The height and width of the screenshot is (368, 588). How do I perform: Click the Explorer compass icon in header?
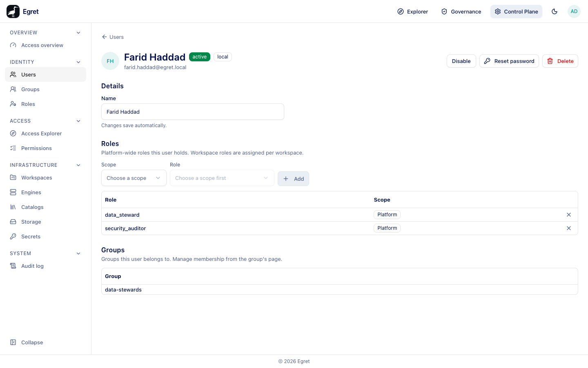click(x=401, y=11)
